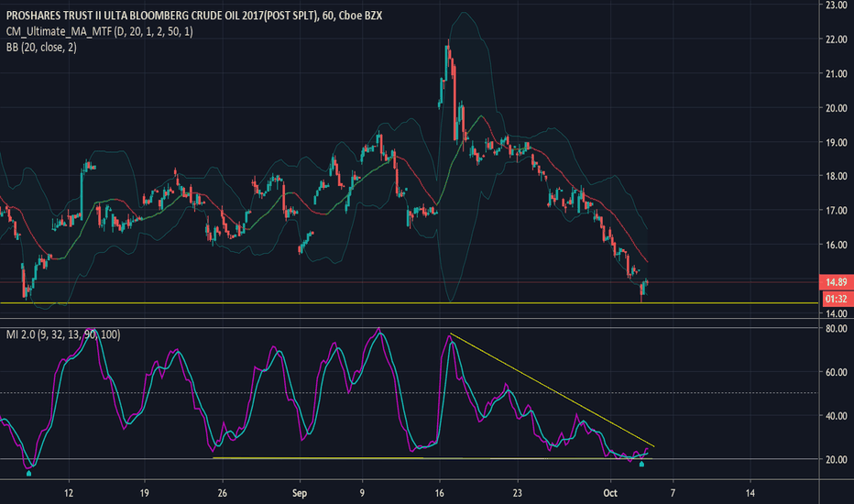Select the descending yellow trendline on oscillator
The image size is (854, 504).
(x=552, y=389)
